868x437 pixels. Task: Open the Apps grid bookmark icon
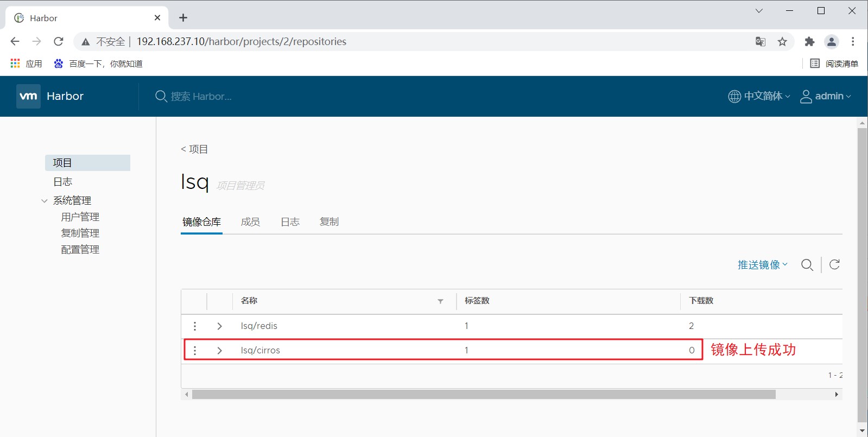pos(15,64)
